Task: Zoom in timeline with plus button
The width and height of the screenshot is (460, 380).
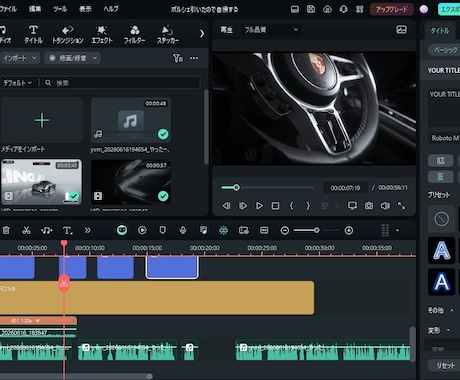Action: (x=349, y=230)
